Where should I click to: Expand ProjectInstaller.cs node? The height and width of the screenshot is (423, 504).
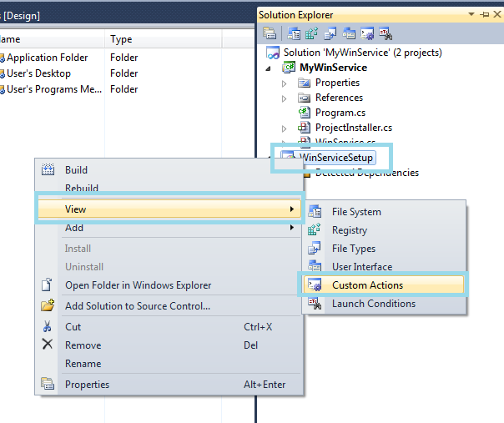[x=285, y=128]
